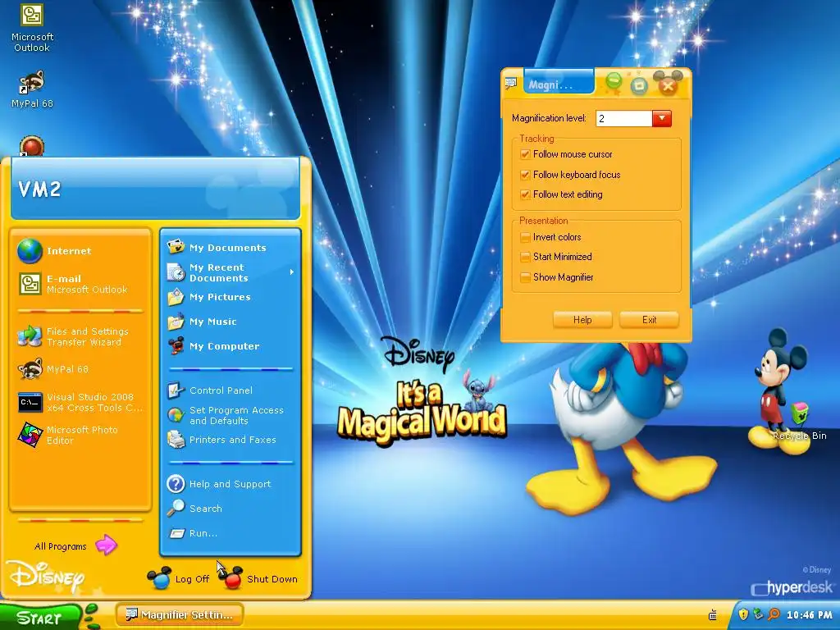Enable Show Magnifier

point(525,277)
